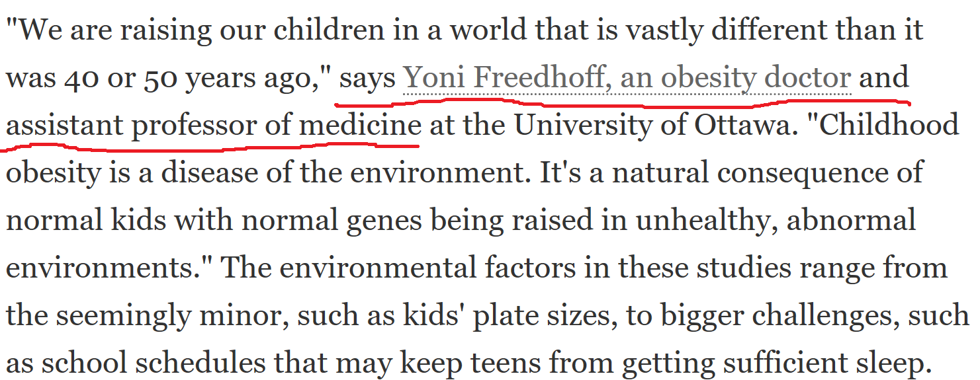Open the Yoni Freedhoff obesity doctor link
This screenshot has width=980, height=380.
click(627, 79)
